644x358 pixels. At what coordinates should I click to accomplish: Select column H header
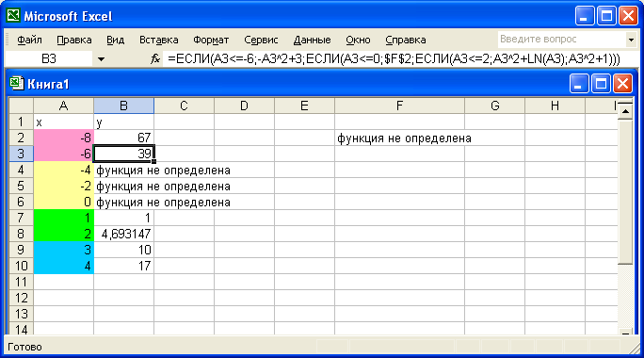point(555,106)
